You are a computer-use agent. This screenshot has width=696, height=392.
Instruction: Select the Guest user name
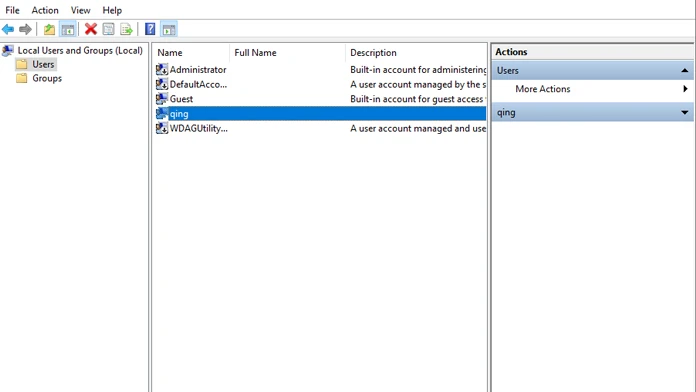pos(181,99)
